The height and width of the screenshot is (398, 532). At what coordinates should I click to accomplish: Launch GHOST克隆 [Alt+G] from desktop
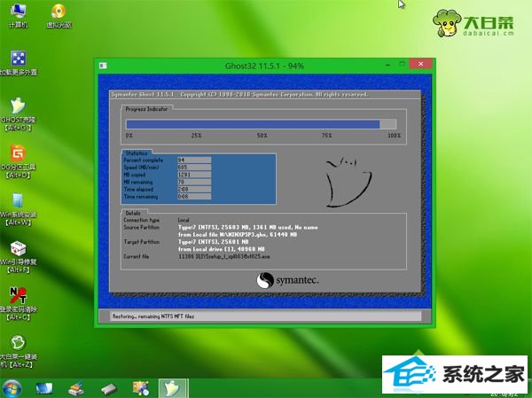[x=18, y=114]
